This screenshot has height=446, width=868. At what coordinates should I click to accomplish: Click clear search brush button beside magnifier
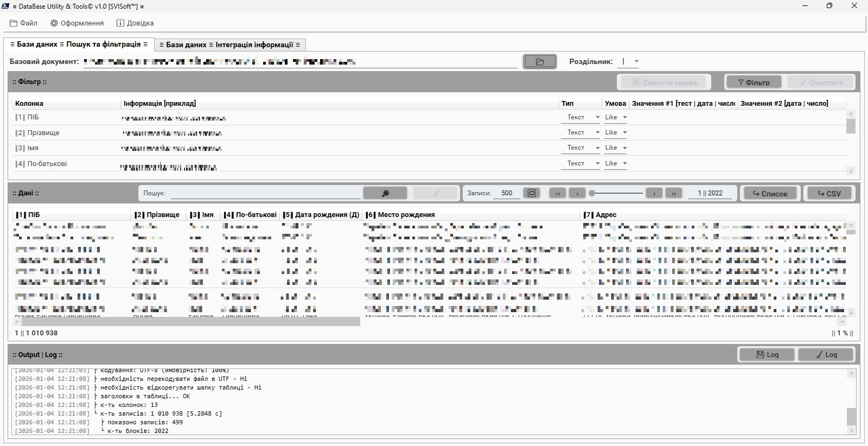435,193
